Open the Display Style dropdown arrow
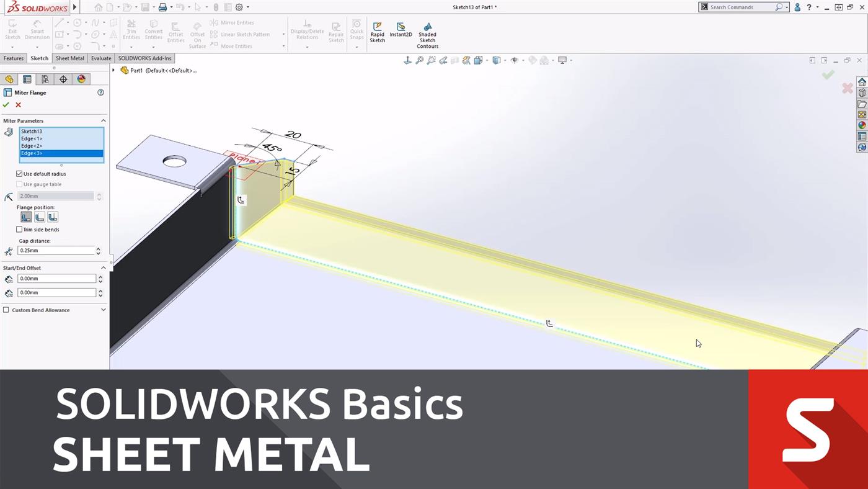This screenshot has width=868, height=489. pos(505,60)
